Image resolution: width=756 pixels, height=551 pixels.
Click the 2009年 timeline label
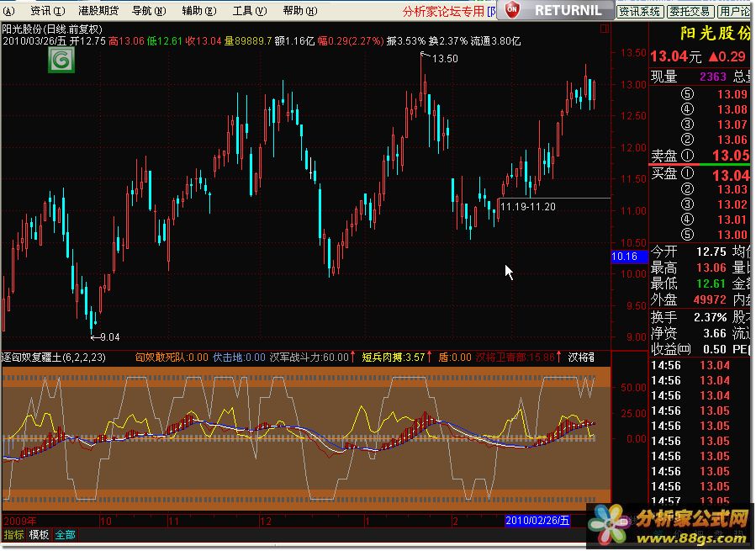[x=20, y=521]
